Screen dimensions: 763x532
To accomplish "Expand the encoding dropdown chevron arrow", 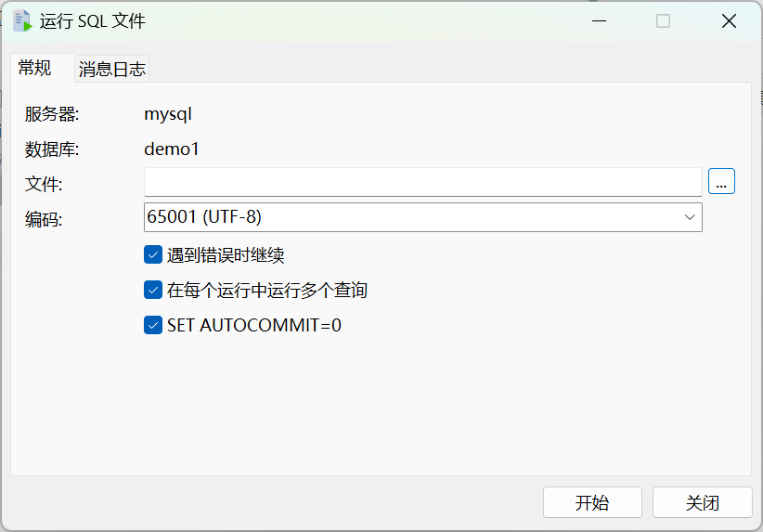I will coord(690,217).
